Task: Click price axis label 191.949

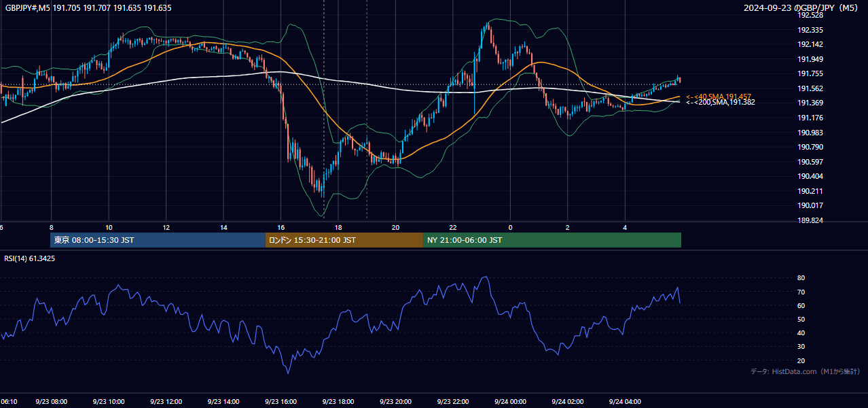Action: point(810,59)
